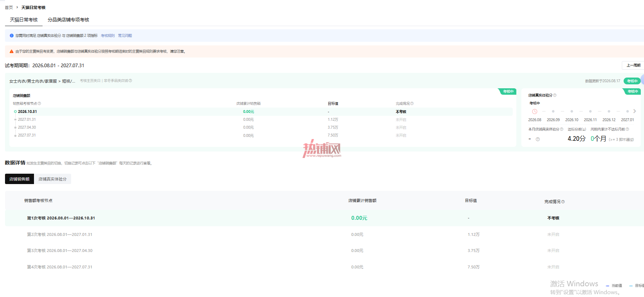The image size is (644, 297).
Task: Click help icon beside 周期内累计不达标月数
Action: (627, 129)
